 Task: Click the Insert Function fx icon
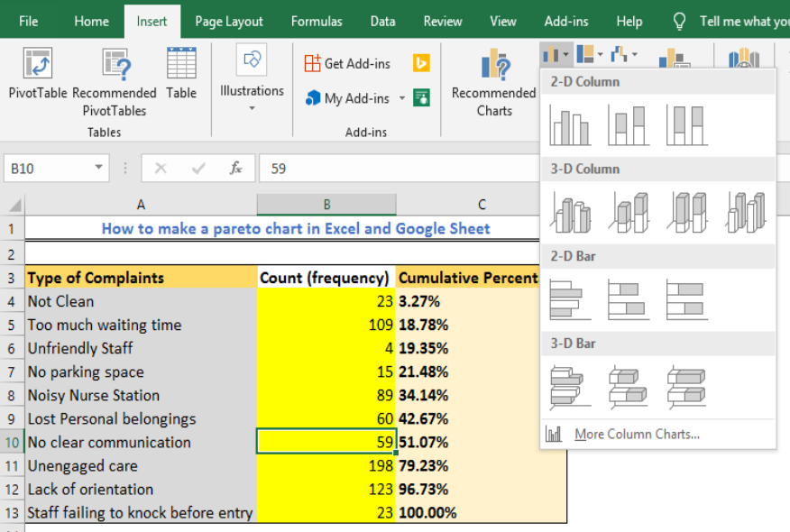point(235,168)
